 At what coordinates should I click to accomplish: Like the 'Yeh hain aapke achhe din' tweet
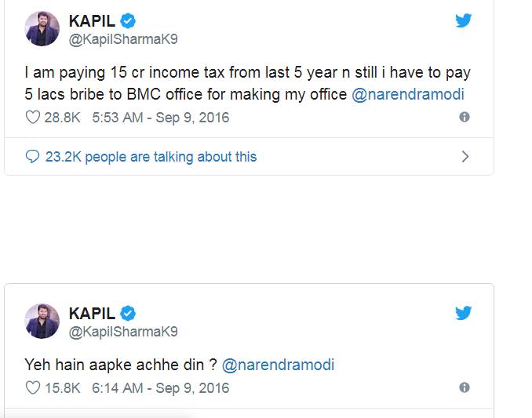click(33, 388)
